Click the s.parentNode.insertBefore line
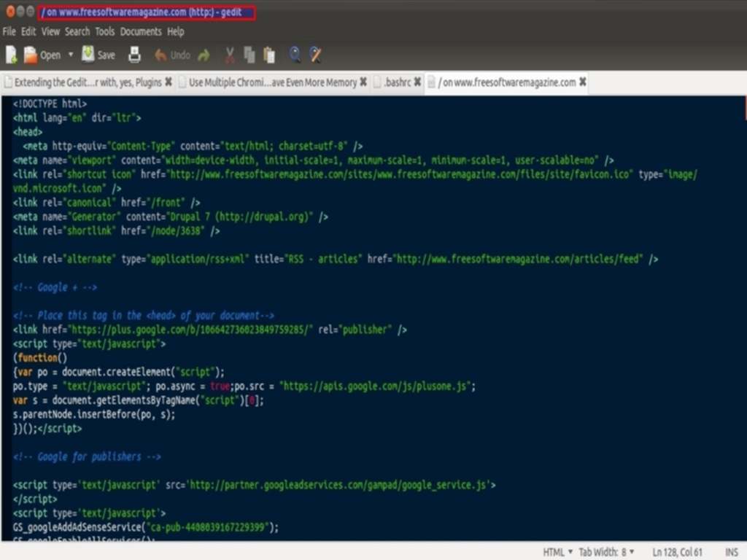This screenshot has width=747, height=560. tap(94, 414)
